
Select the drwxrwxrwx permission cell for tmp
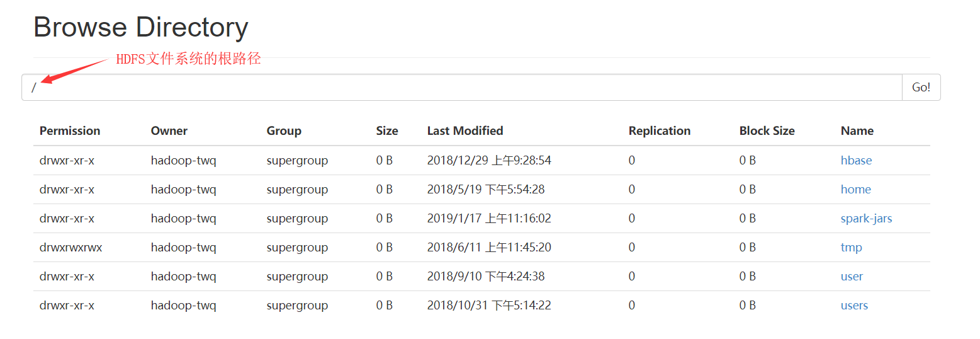(x=70, y=247)
